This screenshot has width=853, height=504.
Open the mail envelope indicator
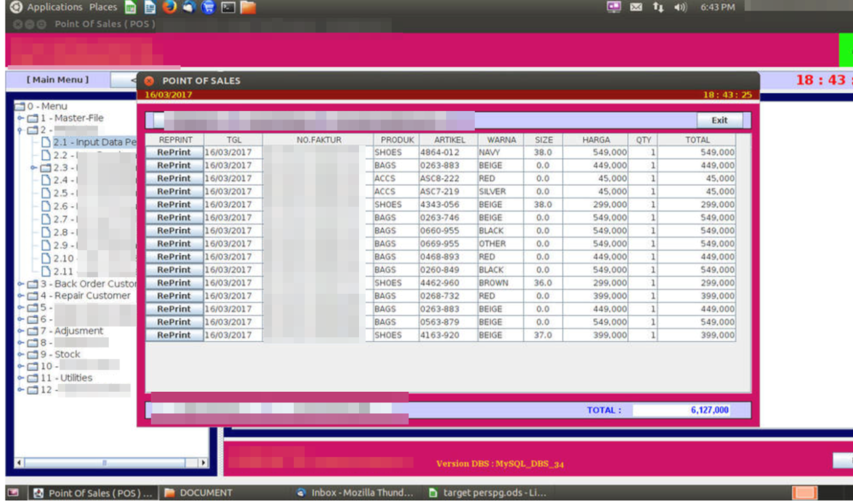[636, 7]
